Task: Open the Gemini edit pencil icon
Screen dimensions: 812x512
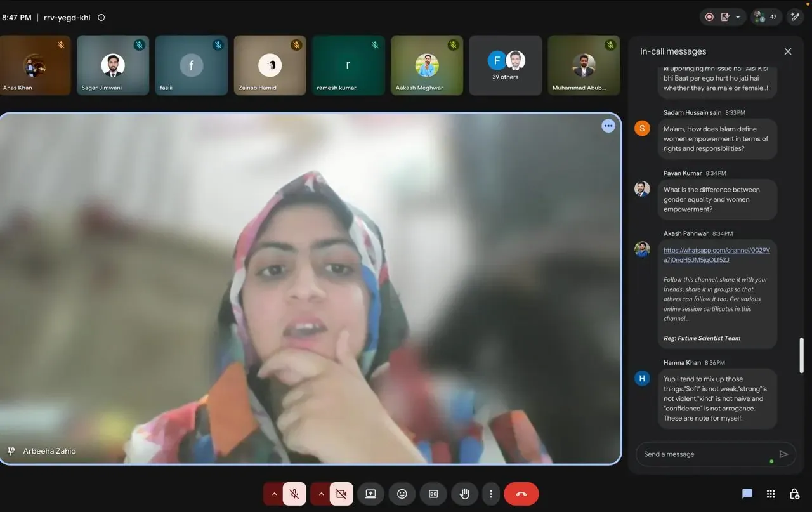Action: 796,17
